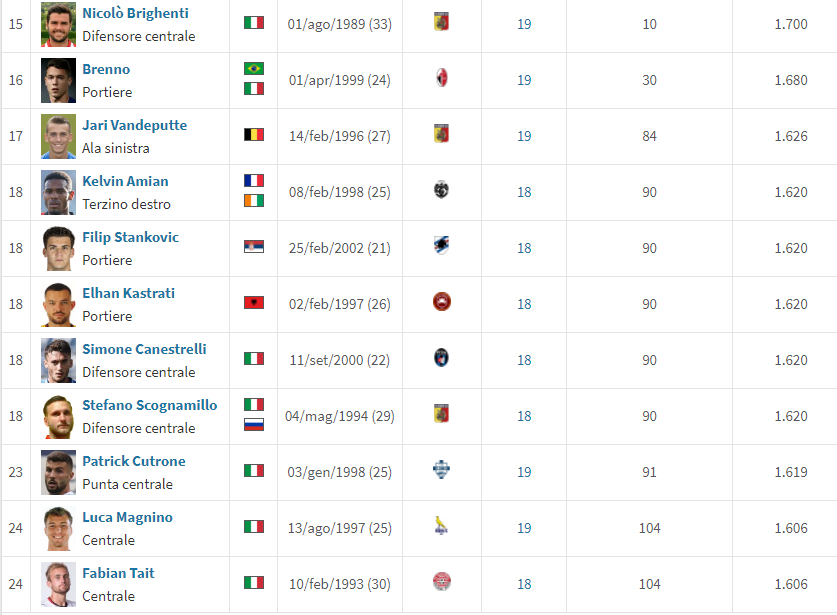Click the club crest beside Simone Canestrelli
The width and height of the screenshot is (837, 615).
pyautogui.click(x=441, y=358)
